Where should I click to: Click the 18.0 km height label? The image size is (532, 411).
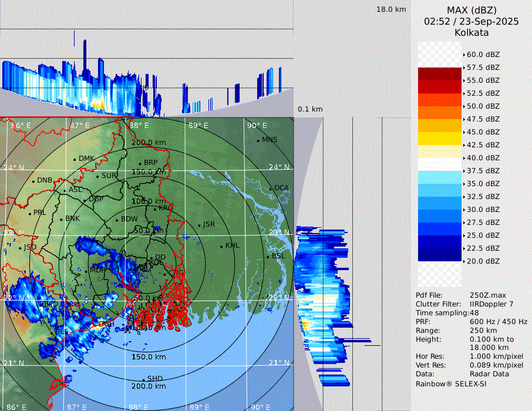391,9
